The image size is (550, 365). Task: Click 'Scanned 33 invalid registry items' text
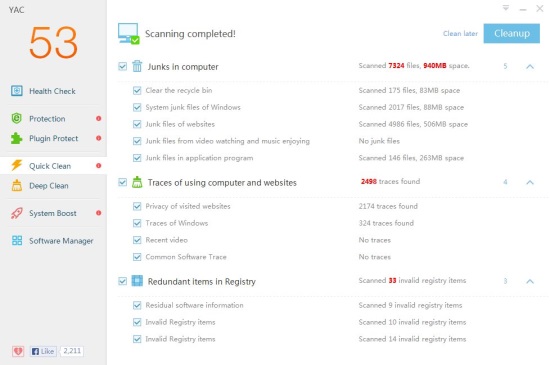pyautogui.click(x=412, y=280)
